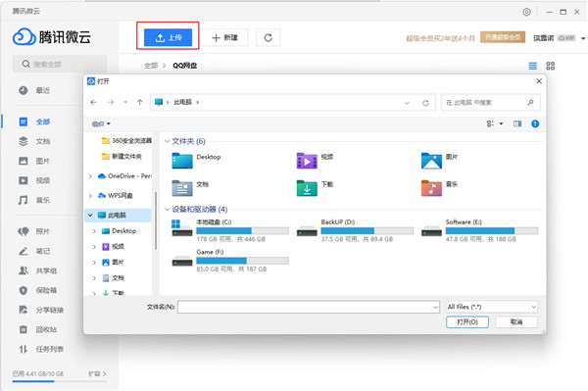Open 保险箱 in the Weiyun sidebar

pyautogui.click(x=37, y=290)
